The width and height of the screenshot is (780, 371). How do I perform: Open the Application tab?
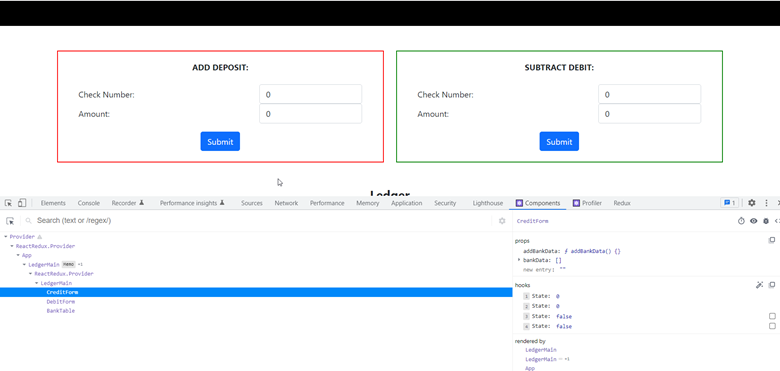tap(406, 203)
